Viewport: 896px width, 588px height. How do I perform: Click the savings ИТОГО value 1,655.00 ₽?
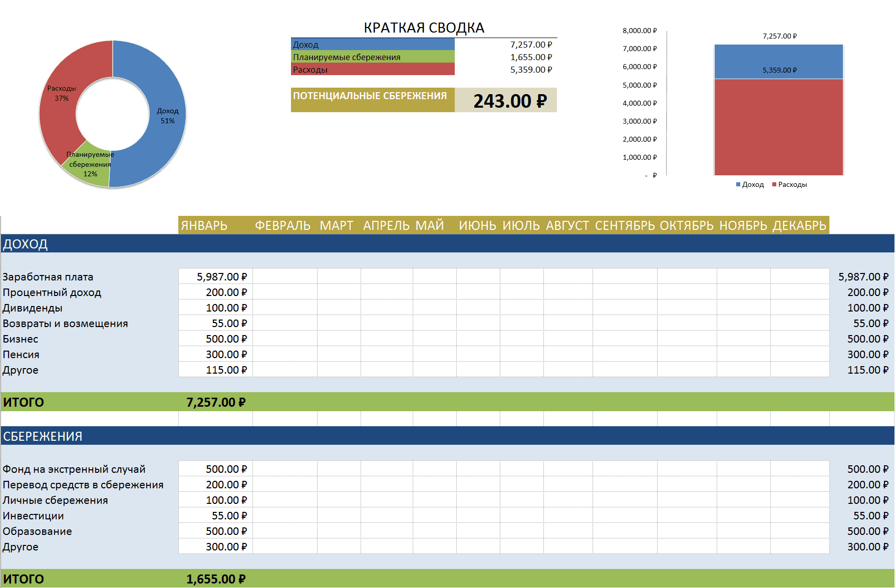216,579
